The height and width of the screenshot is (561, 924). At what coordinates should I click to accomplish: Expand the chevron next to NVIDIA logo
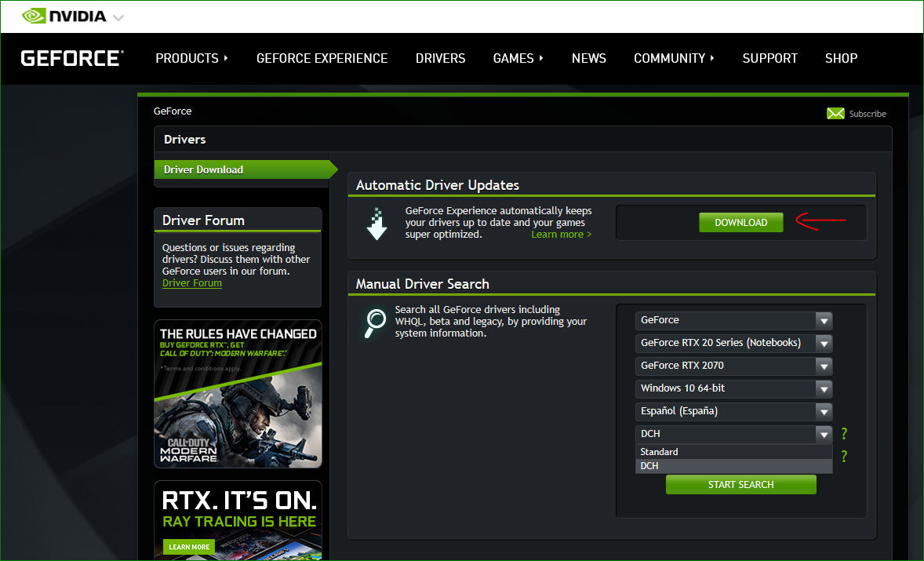click(118, 18)
